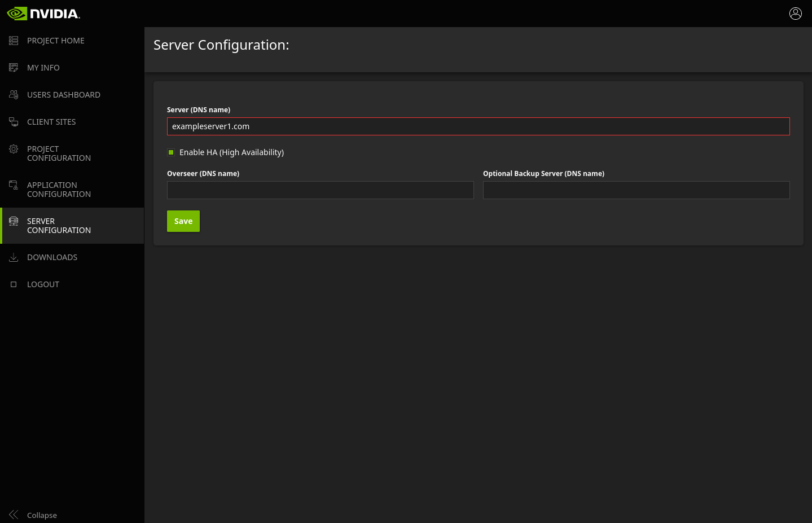
Task: Select LOGOUT from sidebar
Action: (72, 284)
